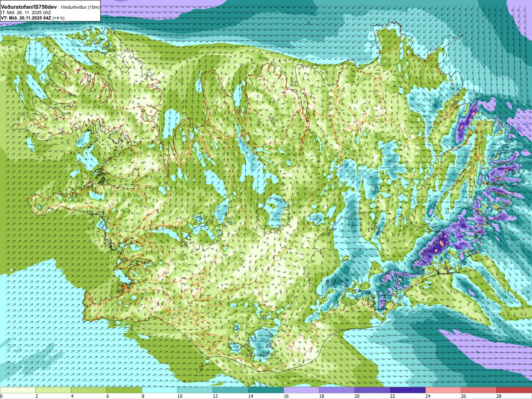Click the 4–6 green legend swatch
This screenshot has width=532, height=399.
[89, 390]
